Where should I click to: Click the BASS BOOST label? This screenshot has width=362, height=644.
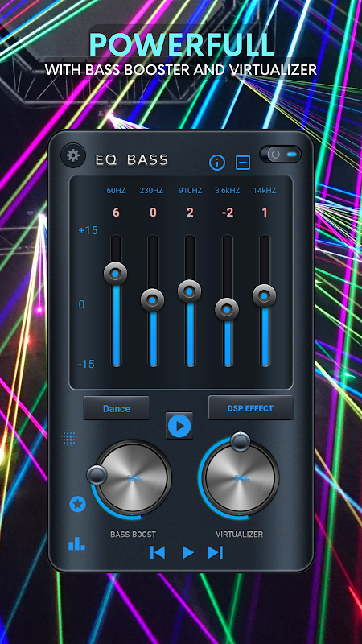tap(133, 535)
